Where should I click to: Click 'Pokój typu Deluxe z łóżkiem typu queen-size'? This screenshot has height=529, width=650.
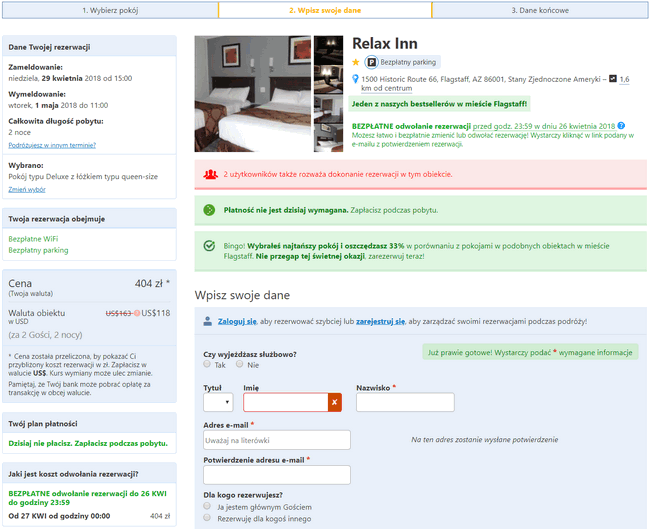pyautogui.click(x=83, y=177)
